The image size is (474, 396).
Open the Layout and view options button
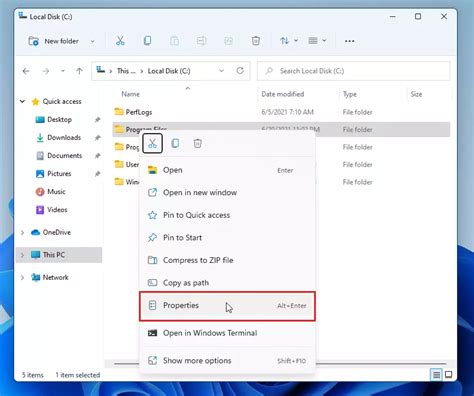coord(317,41)
